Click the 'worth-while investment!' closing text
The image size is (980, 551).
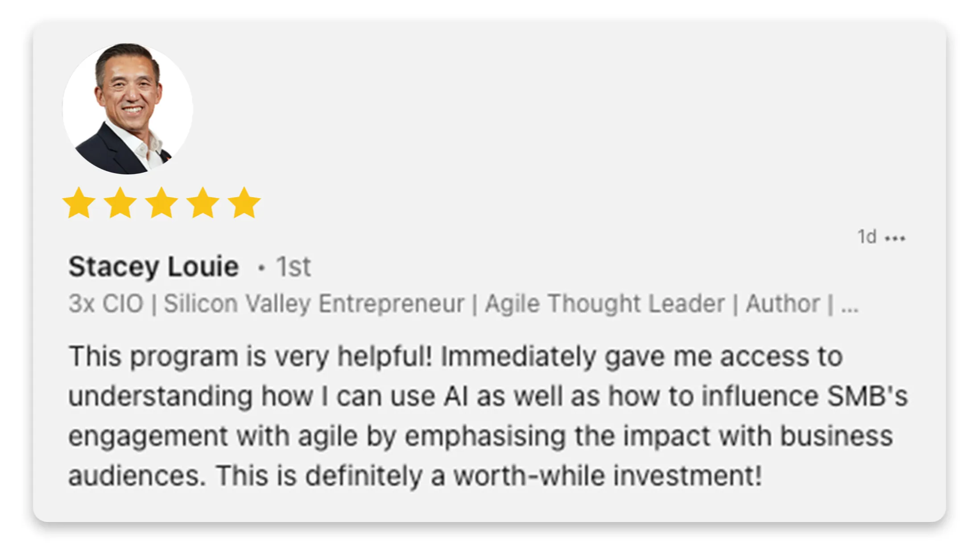(608, 476)
